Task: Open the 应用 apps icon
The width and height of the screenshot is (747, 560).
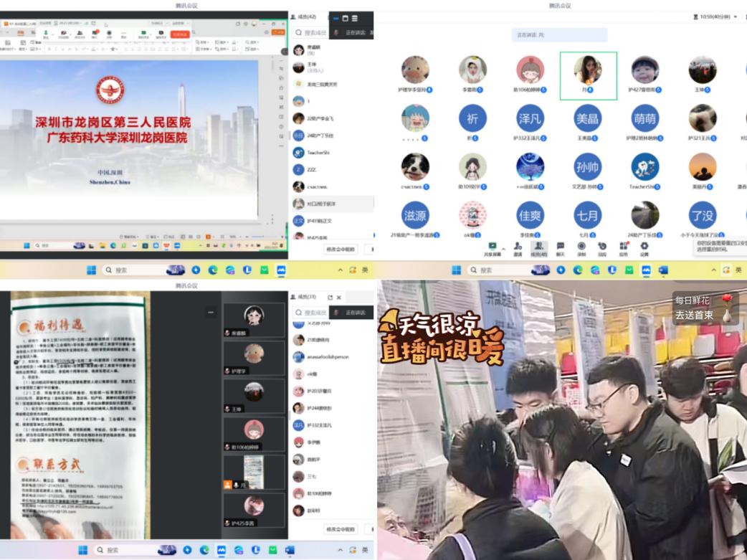Action: coord(623,247)
